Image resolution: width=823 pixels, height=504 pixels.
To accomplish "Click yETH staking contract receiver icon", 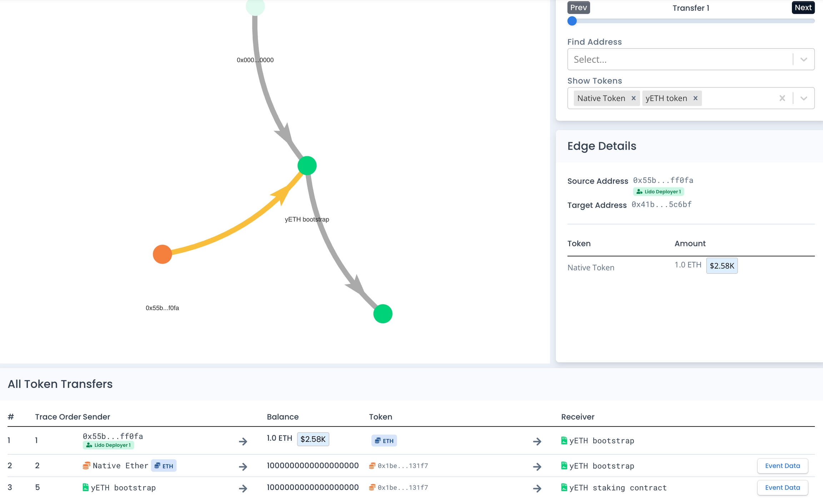I will coord(564,487).
